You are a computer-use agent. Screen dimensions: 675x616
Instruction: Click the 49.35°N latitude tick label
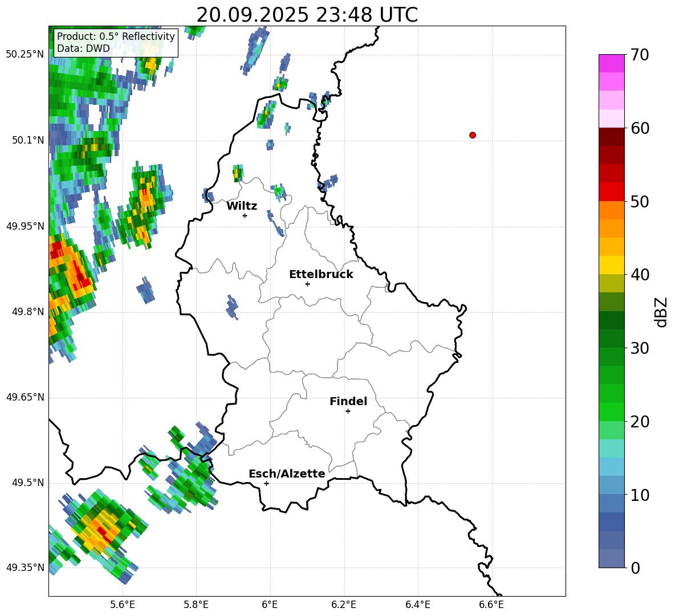pos(25,568)
